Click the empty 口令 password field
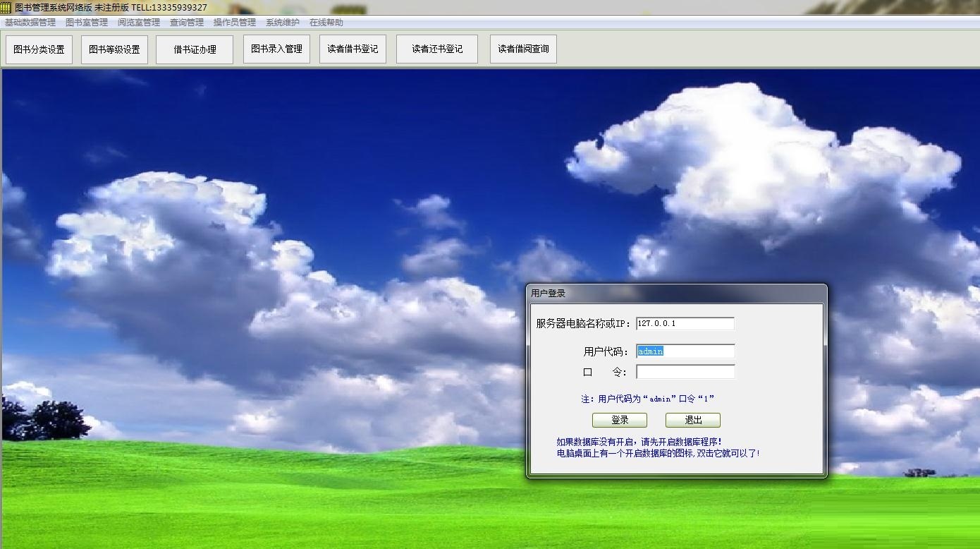This screenshot has width=980, height=549. 685,372
